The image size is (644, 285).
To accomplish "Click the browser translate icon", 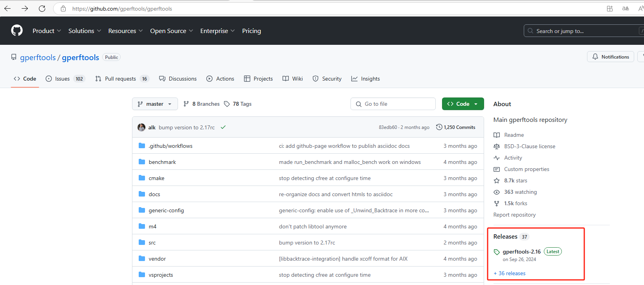I will [626, 8].
